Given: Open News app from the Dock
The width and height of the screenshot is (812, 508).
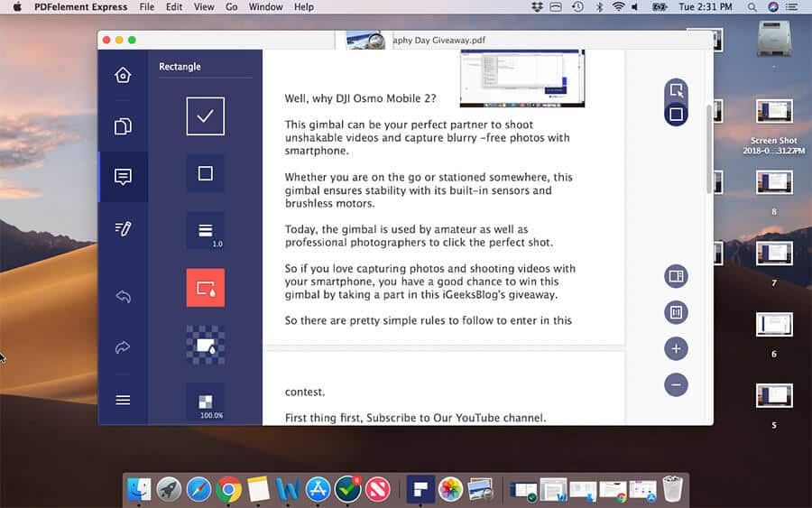Looking at the screenshot, I should [x=378, y=489].
